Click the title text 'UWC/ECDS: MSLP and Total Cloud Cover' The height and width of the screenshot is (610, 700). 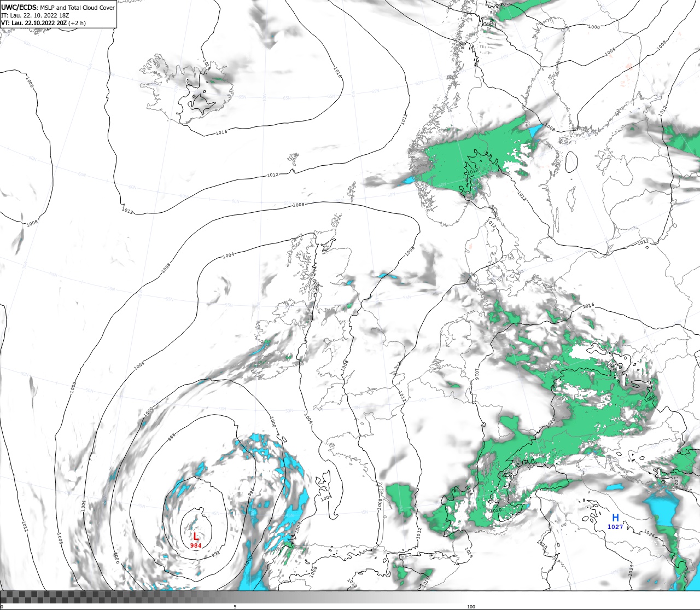pos(58,8)
